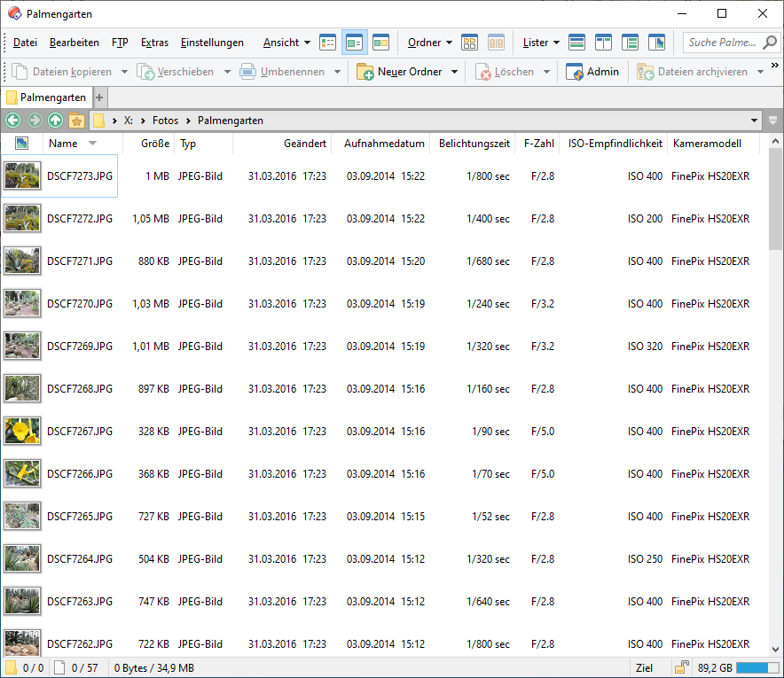Toggle the folder tree lister icon

click(x=630, y=43)
